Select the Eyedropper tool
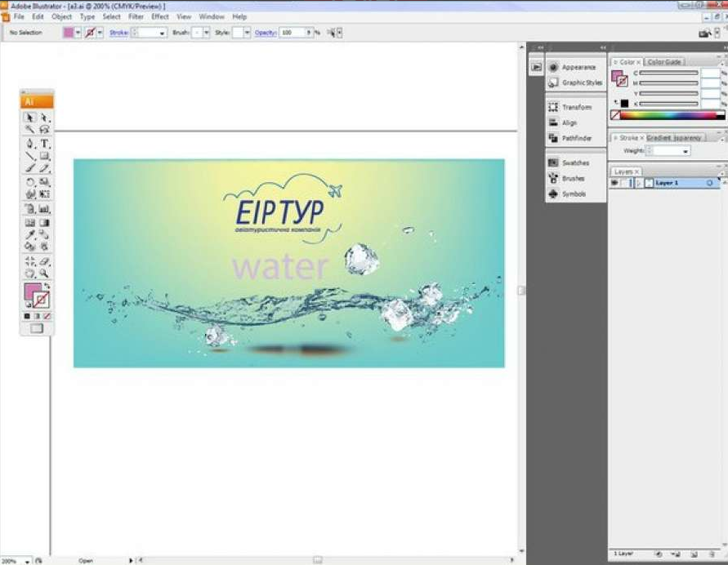The width and height of the screenshot is (728, 565). tap(30, 234)
